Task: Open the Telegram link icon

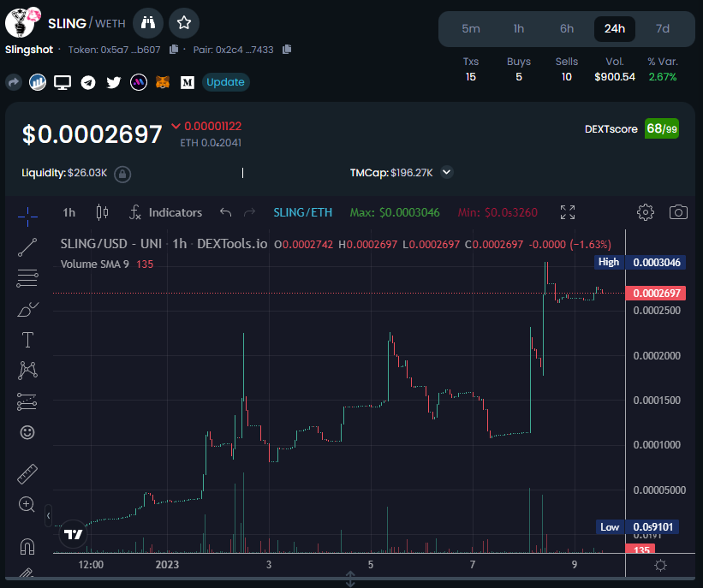Action: [x=88, y=82]
